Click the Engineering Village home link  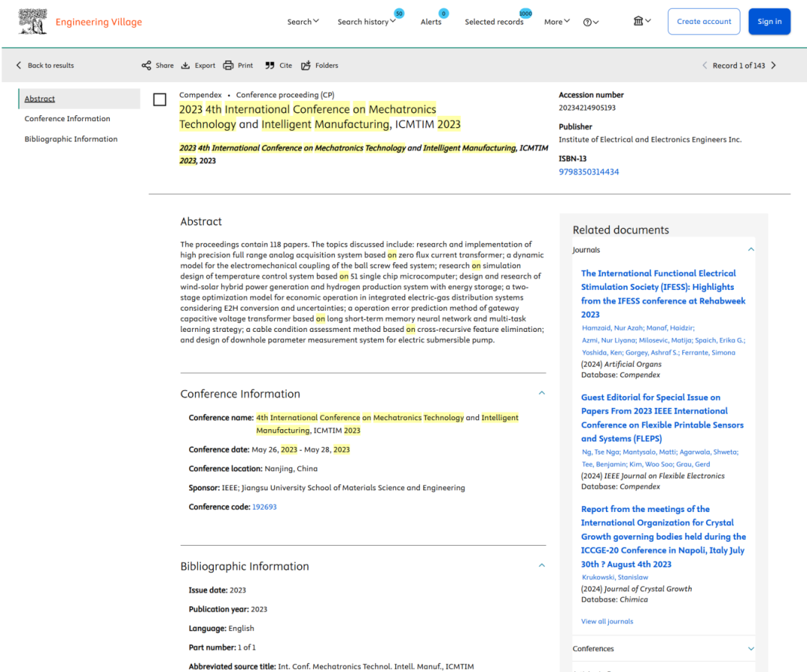coord(99,22)
